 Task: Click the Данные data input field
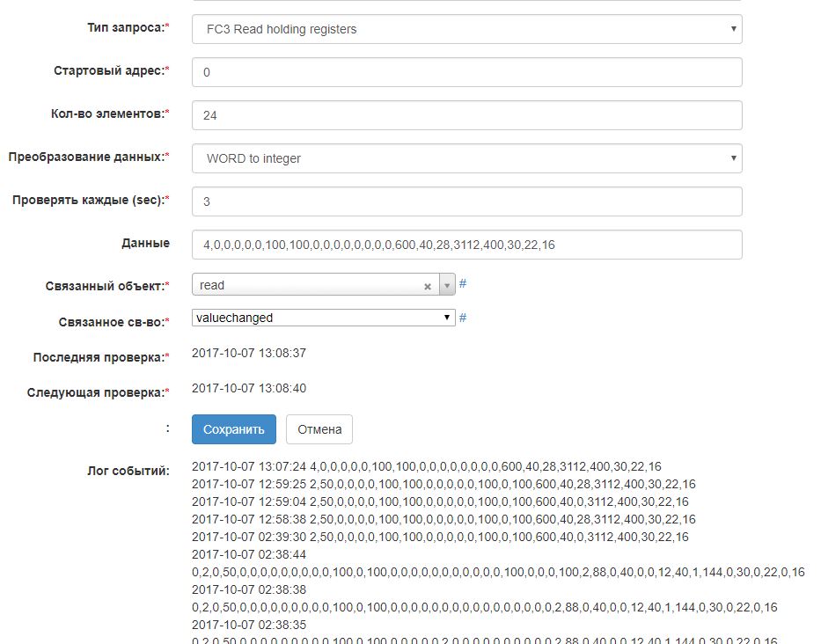[x=467, y=245]
